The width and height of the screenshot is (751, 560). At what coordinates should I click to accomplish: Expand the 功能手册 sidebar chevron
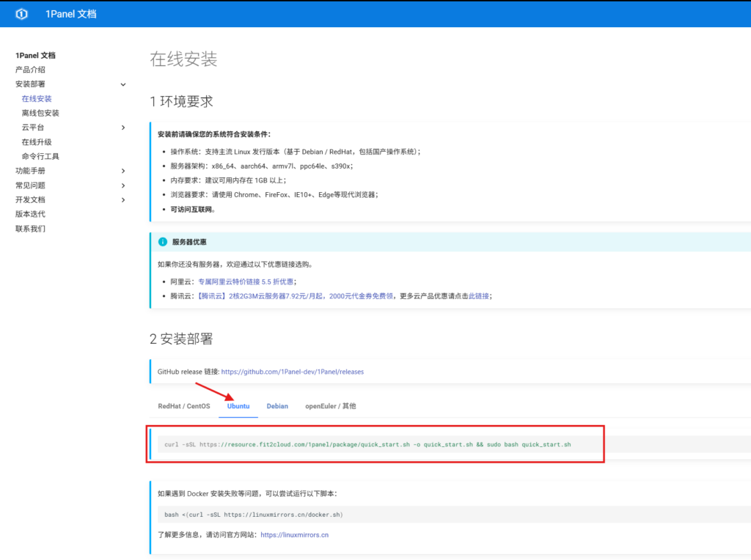123,171
